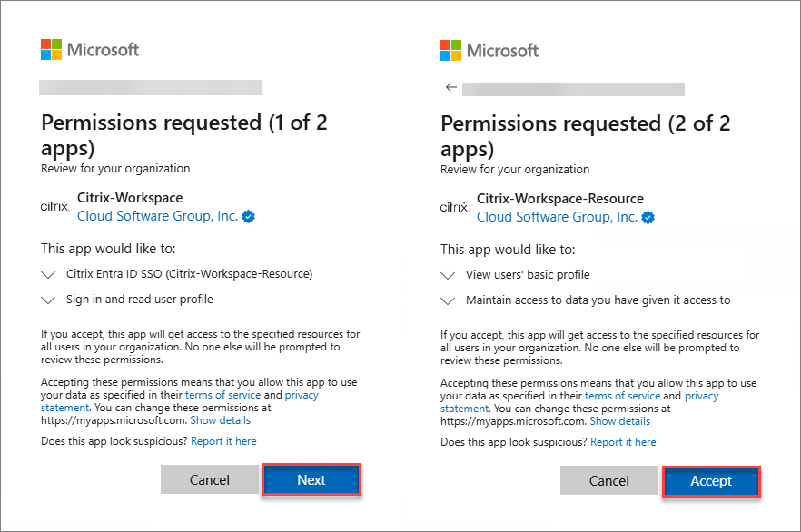Expand the Maintain access to data permission
This screenshot has width=801, height=532.
point(447,300)
